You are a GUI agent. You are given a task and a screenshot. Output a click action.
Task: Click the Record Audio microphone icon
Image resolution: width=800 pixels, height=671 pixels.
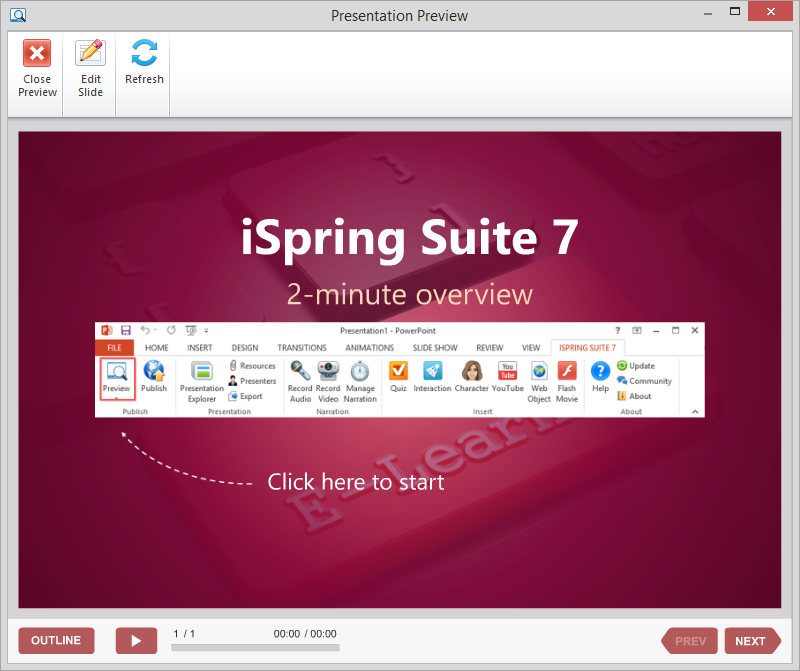300,372
